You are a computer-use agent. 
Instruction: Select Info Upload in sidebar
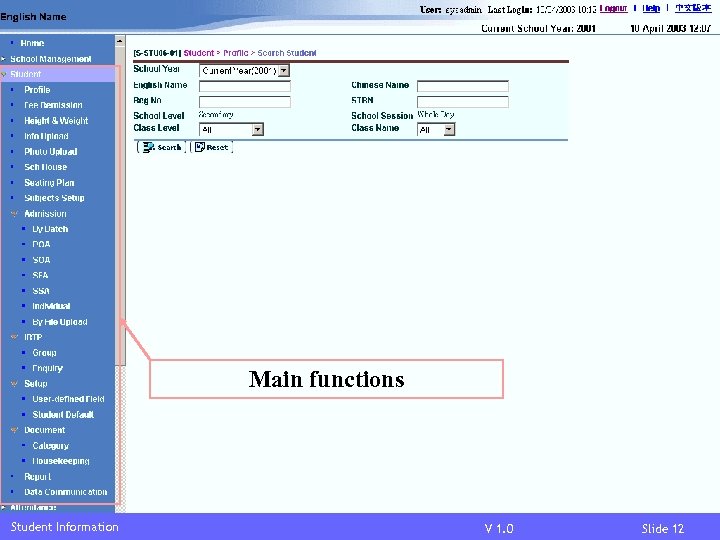tap(46, 136)
